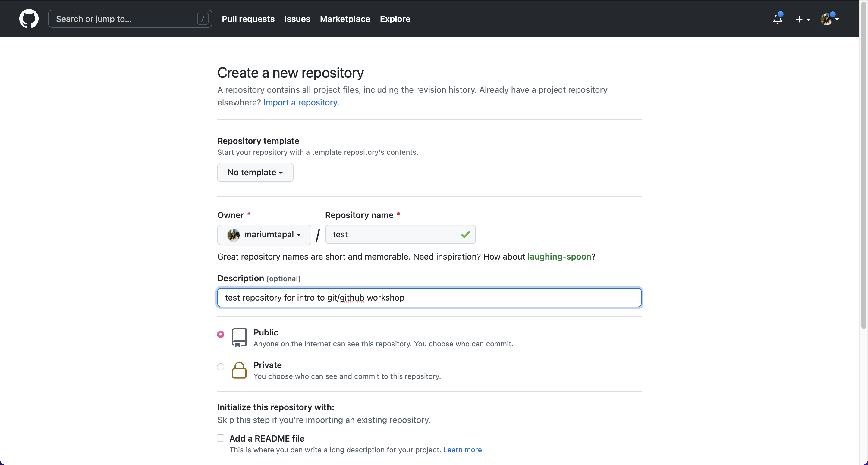The height and width of the screenshot is (465, 868).
Task: Use the laughing-spoon name suggestion
Action: point(559,257)
